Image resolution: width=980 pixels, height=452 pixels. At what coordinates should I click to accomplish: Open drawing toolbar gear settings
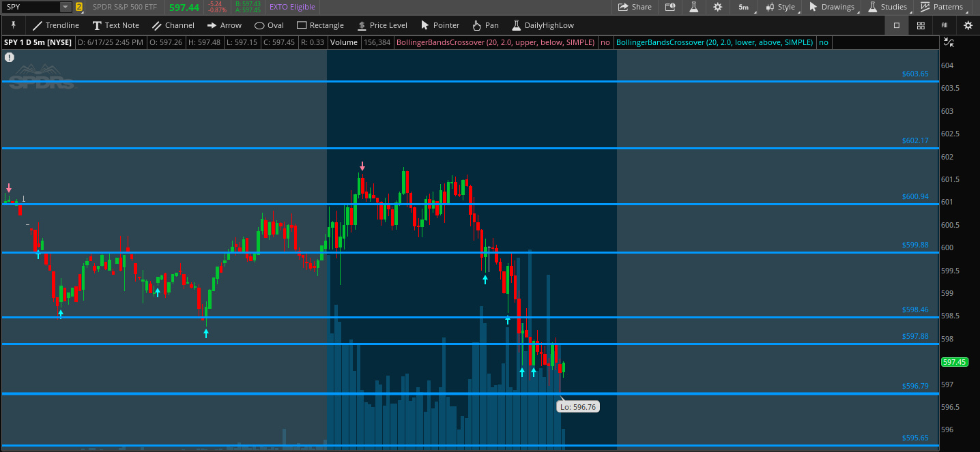point(968,25)
